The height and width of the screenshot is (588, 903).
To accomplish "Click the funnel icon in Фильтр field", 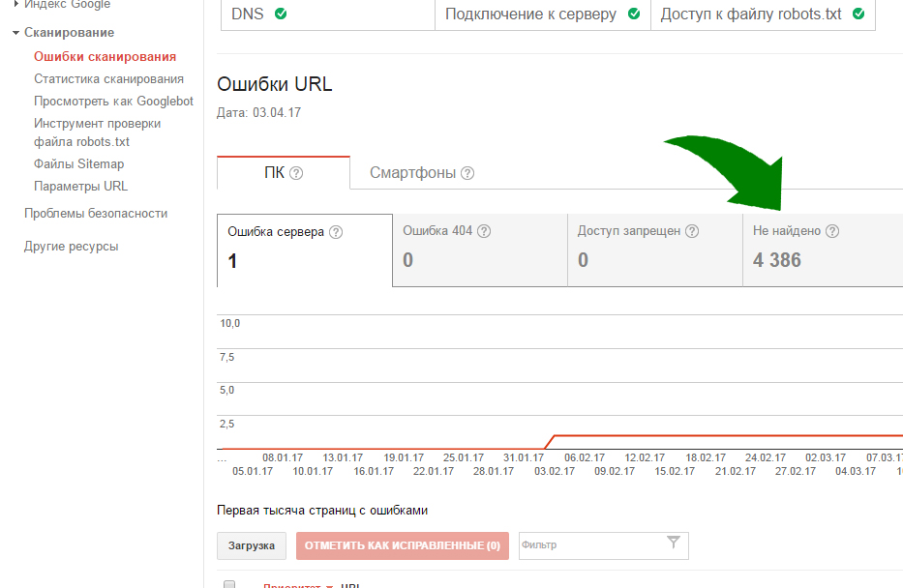I will 674,544.
